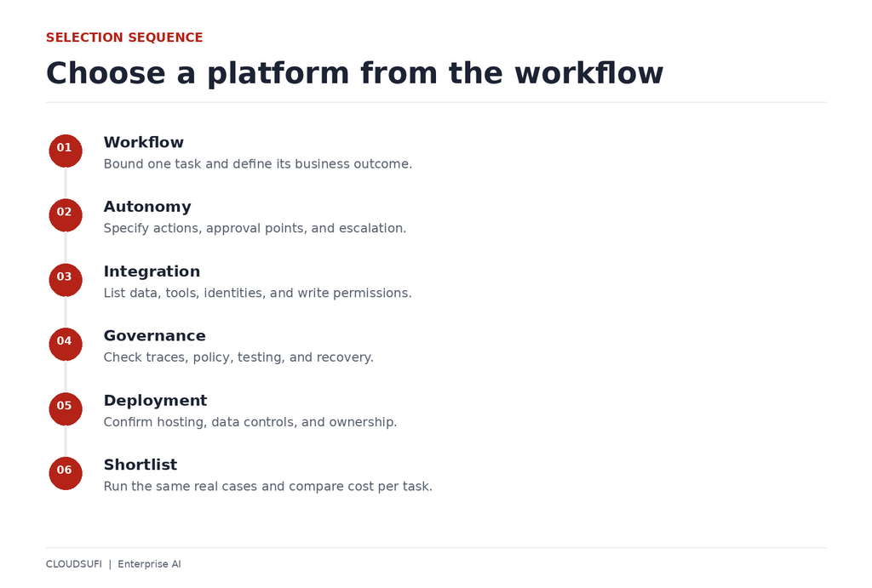
Task: Select the 05 numbered circle badge
Action: [x=66, y=409]
